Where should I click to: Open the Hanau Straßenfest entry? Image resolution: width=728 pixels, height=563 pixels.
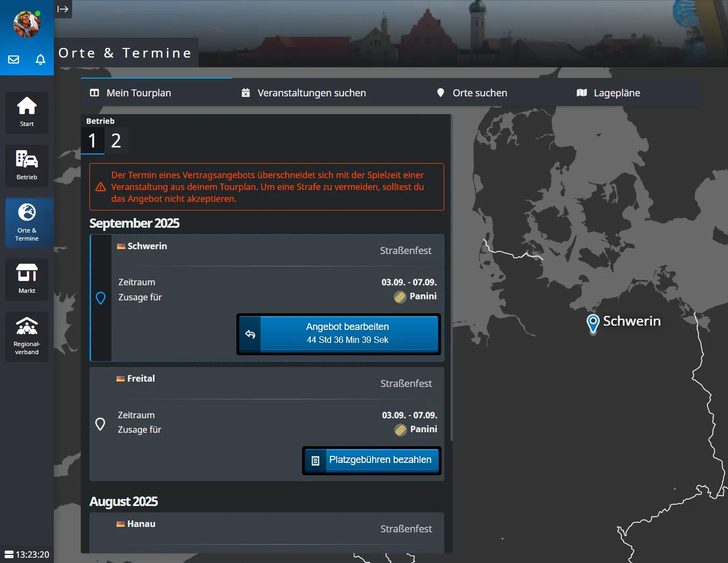tap(267, 530)
